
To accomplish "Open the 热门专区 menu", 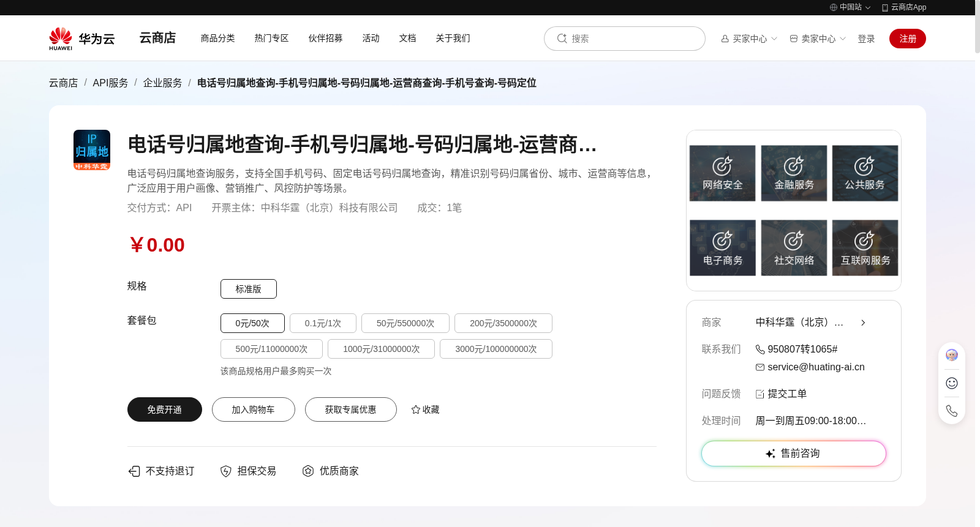I will [x=271, y=38].
